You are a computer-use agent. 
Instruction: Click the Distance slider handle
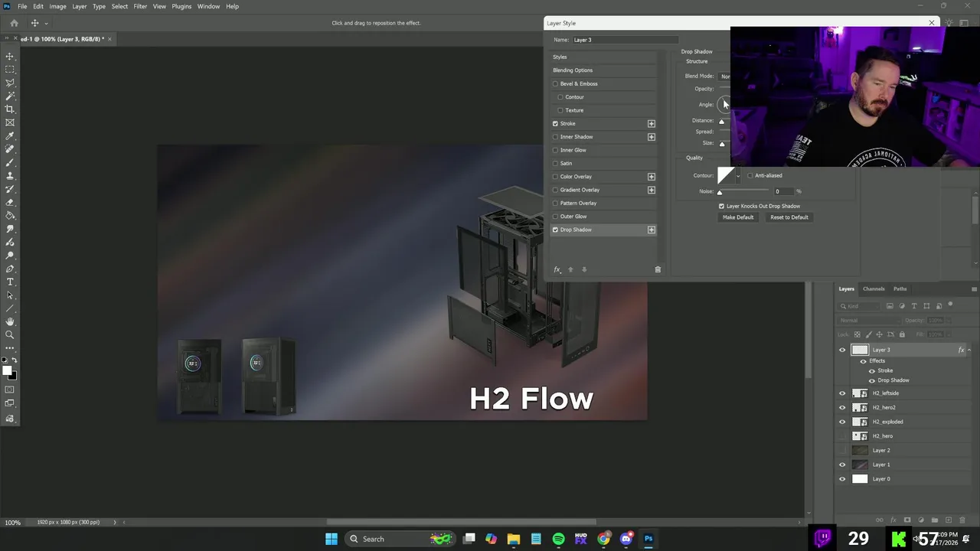[x=721, y=121]
